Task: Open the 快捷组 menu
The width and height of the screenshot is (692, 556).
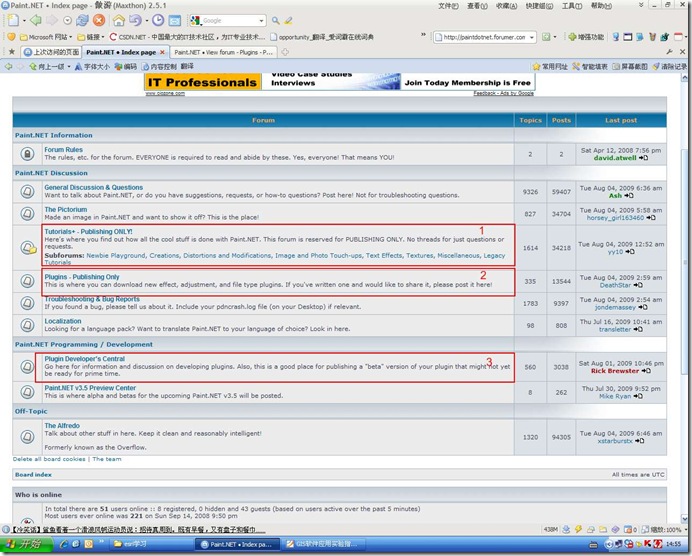Action: pos(539,6)
